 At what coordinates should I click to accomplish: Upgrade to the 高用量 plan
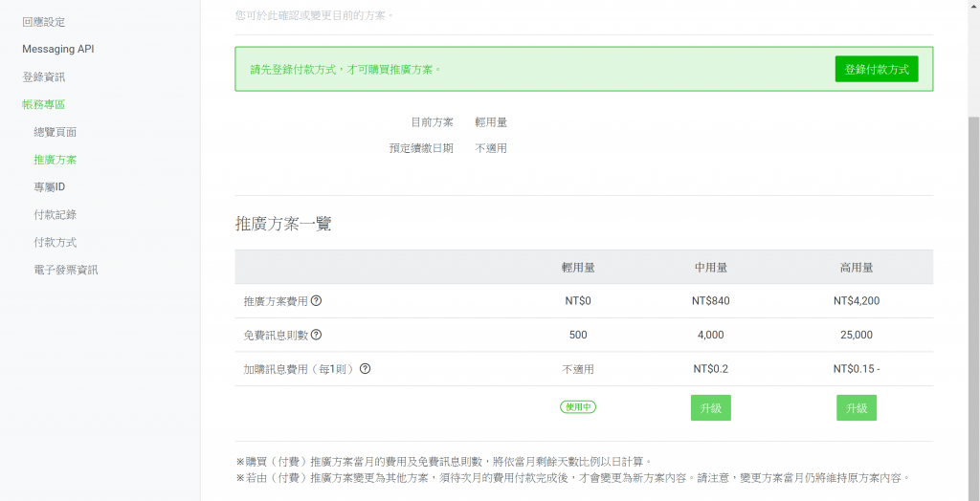pos(857,408)
